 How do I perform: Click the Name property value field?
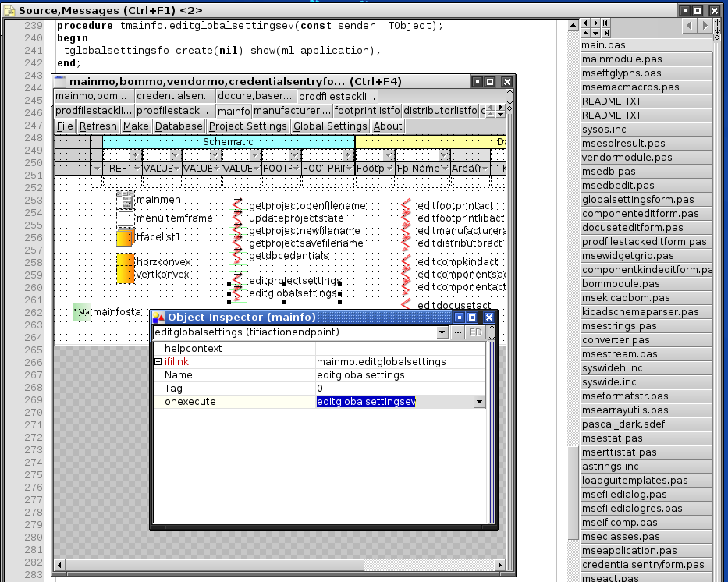398,375
